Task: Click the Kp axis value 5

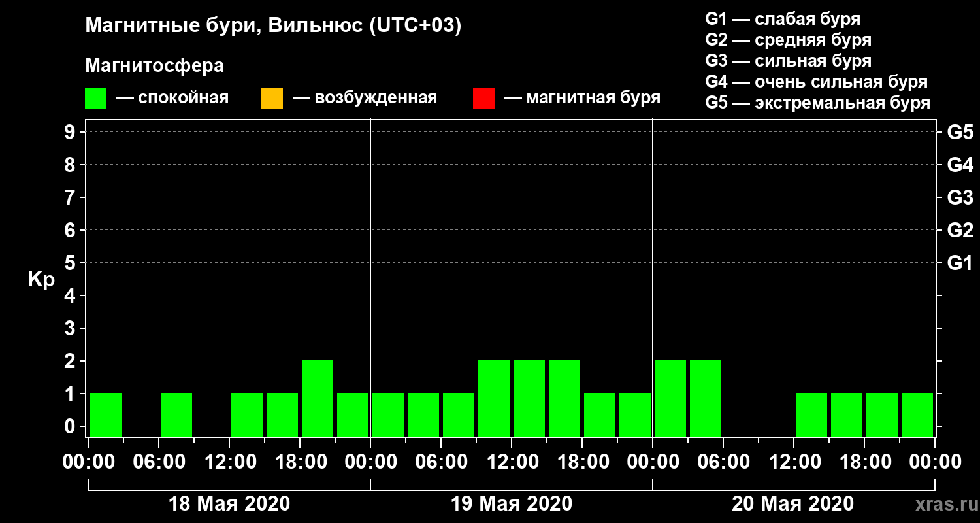Action: click(71, 263)
